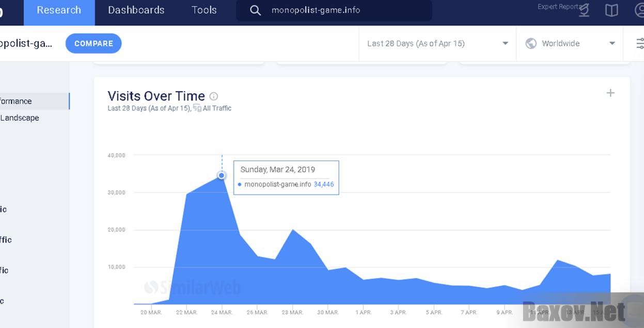Click the 30 MAR. date label
The height and width of the screenshot is (328, 644).
coord(328,313)
